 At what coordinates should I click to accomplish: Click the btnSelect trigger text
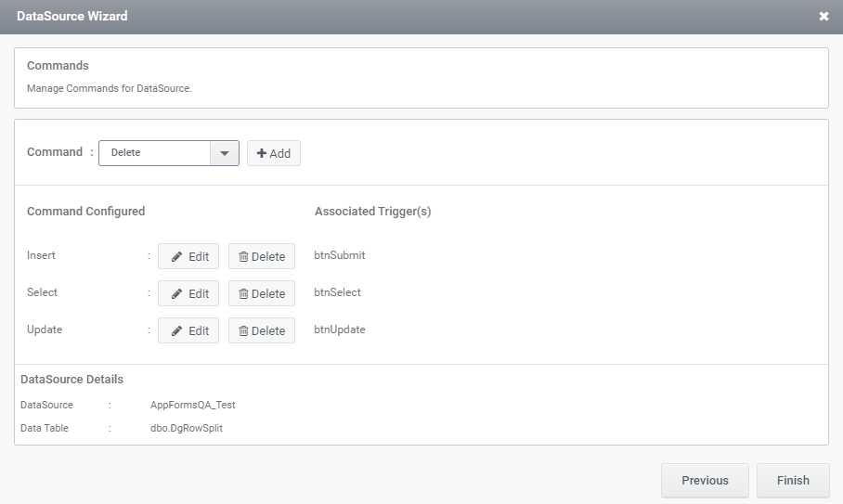tap(337, 292)
